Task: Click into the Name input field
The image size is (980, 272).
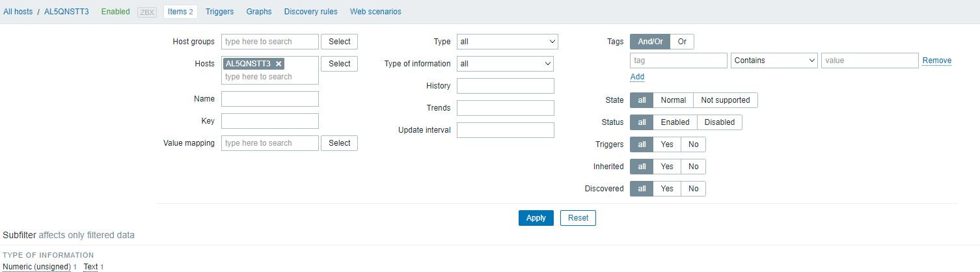Action: 270,99
